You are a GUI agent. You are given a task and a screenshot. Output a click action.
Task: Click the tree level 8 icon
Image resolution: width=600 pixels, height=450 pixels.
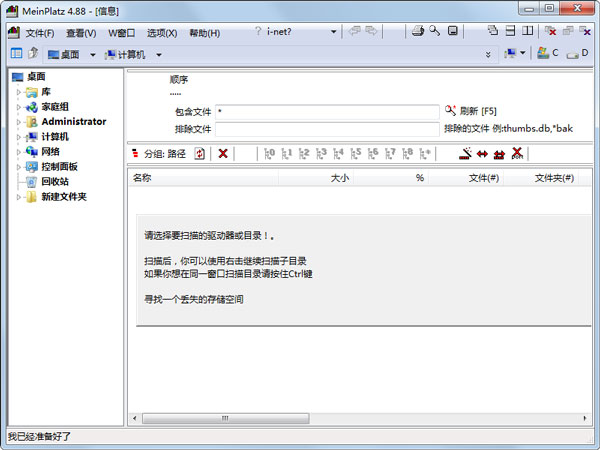(x=407, y=153)
